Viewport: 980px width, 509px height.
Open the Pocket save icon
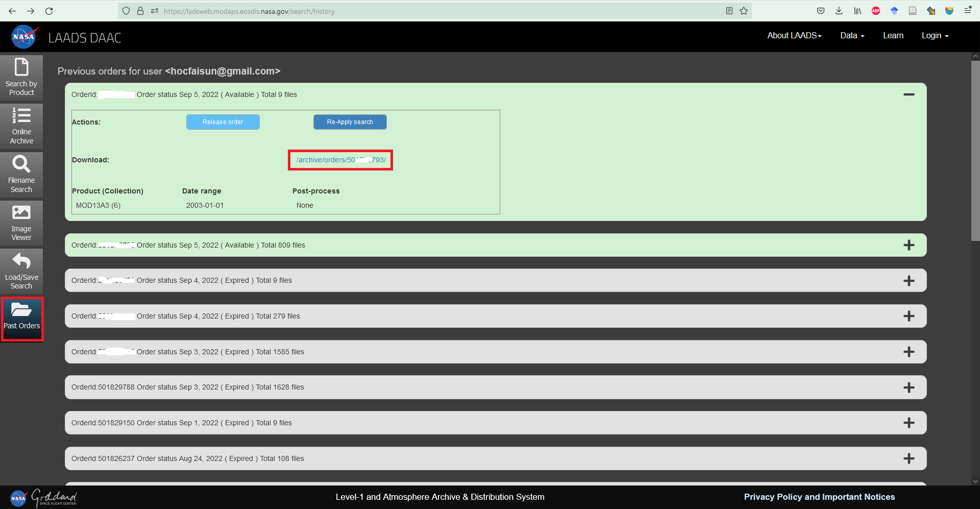point(821,11)
